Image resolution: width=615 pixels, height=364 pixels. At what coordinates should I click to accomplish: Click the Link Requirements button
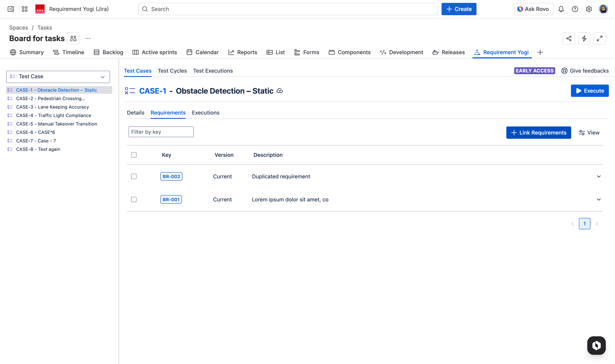point(538,133)
